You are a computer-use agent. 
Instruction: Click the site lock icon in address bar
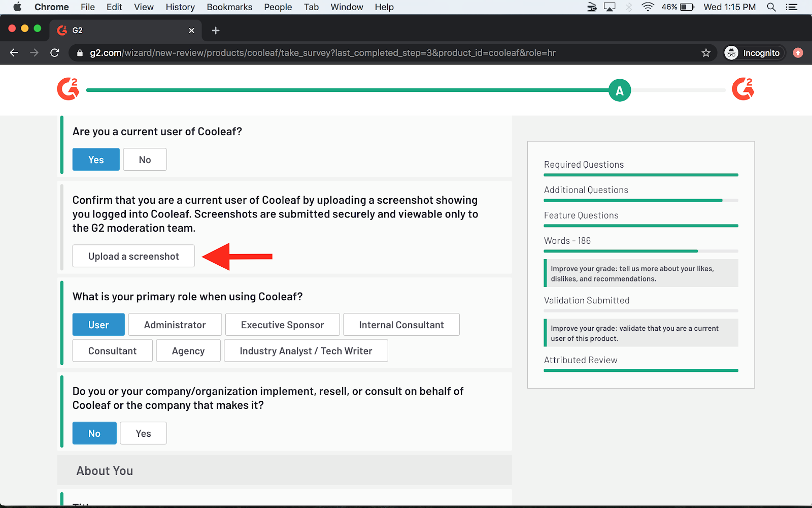click(x=80, y=53)
